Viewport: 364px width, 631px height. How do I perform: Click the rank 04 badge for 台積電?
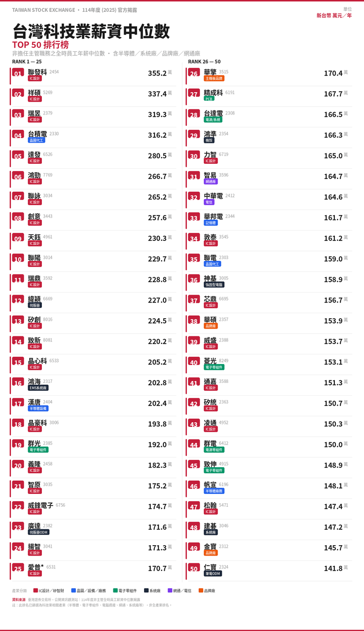[x=18, y=136]
